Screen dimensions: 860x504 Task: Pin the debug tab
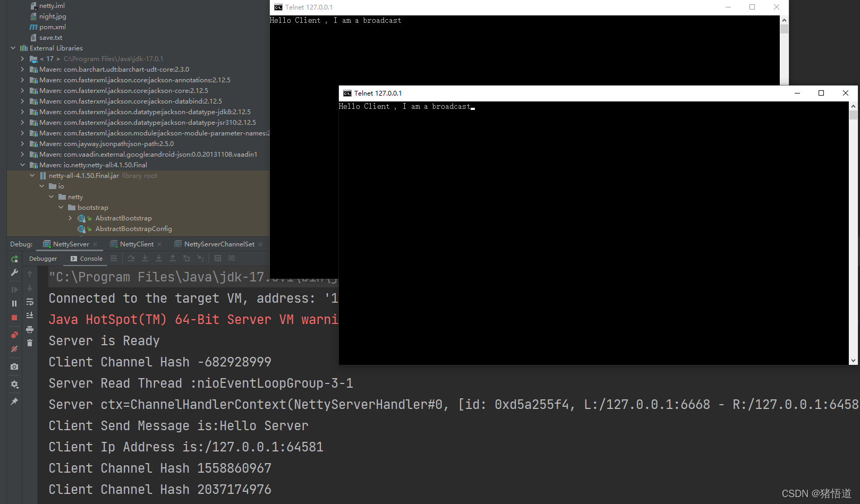click(x=14, y=402)
